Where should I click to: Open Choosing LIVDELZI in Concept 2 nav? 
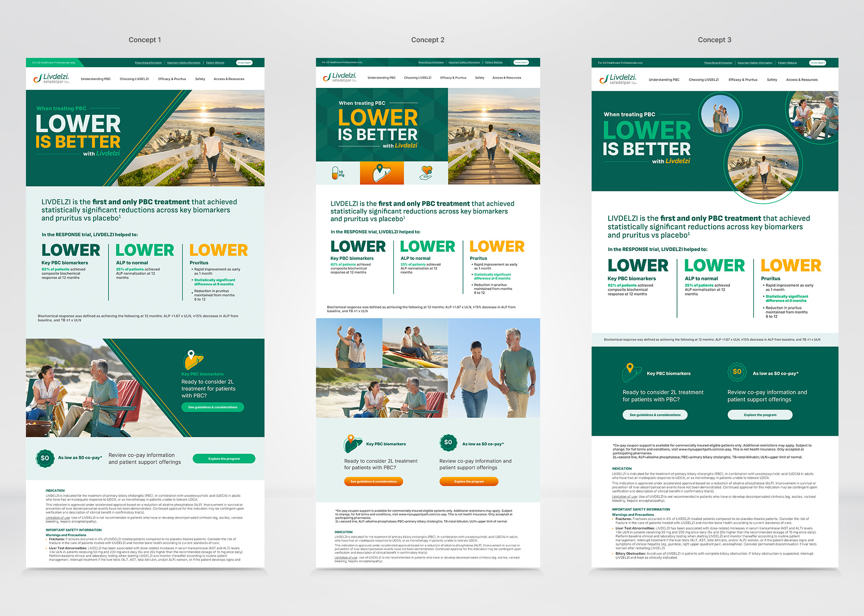(x=418, y=78)
